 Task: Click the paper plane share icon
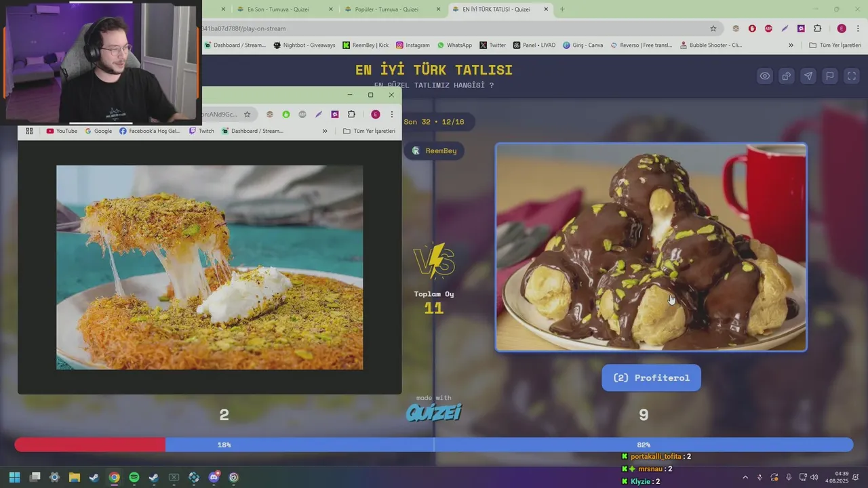(x=808, y=76)
